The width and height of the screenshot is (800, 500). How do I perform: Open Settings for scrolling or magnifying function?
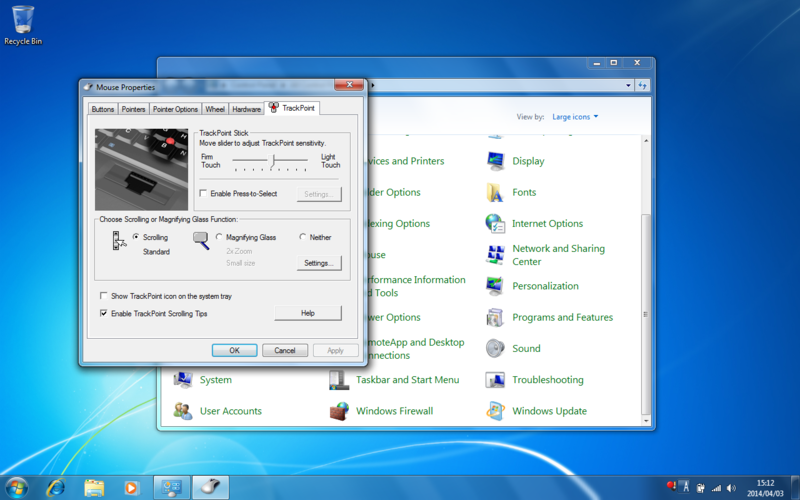[x=319, y=263]
